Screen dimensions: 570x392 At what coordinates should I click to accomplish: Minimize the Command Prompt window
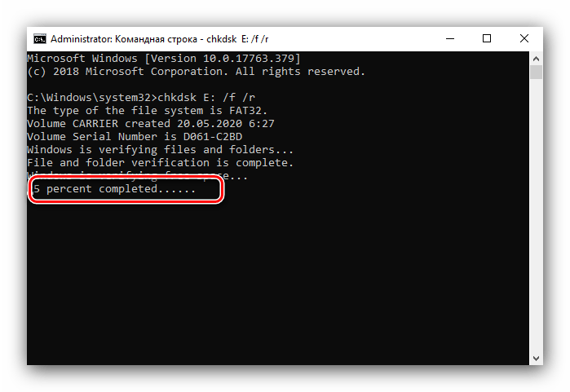click(x=450, y=38)
